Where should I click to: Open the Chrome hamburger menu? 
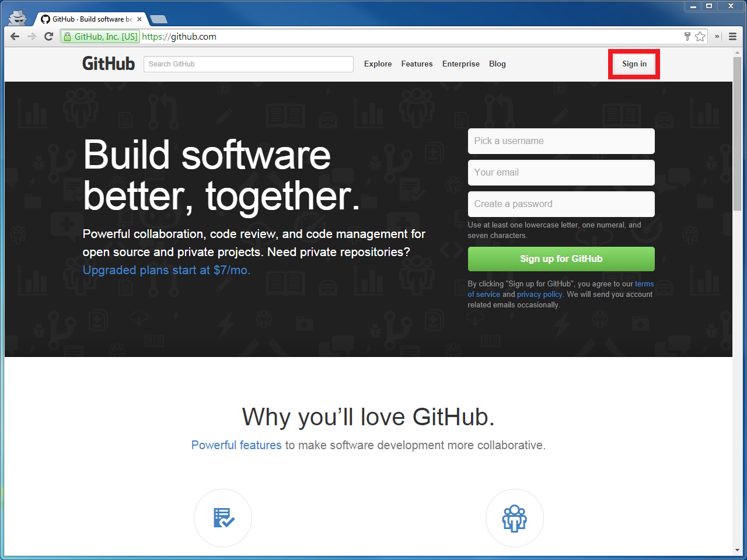coord(732,36)
